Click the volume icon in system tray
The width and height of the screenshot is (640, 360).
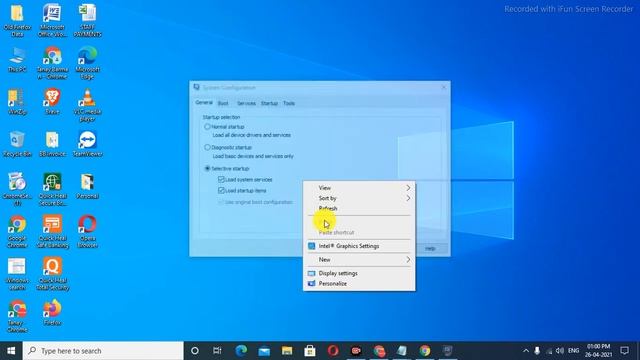point(560,351)
